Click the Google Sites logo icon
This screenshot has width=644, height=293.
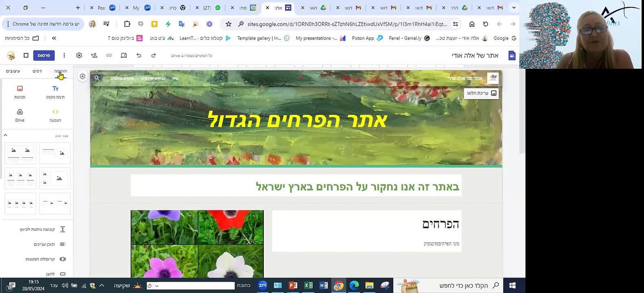point(512,55)
